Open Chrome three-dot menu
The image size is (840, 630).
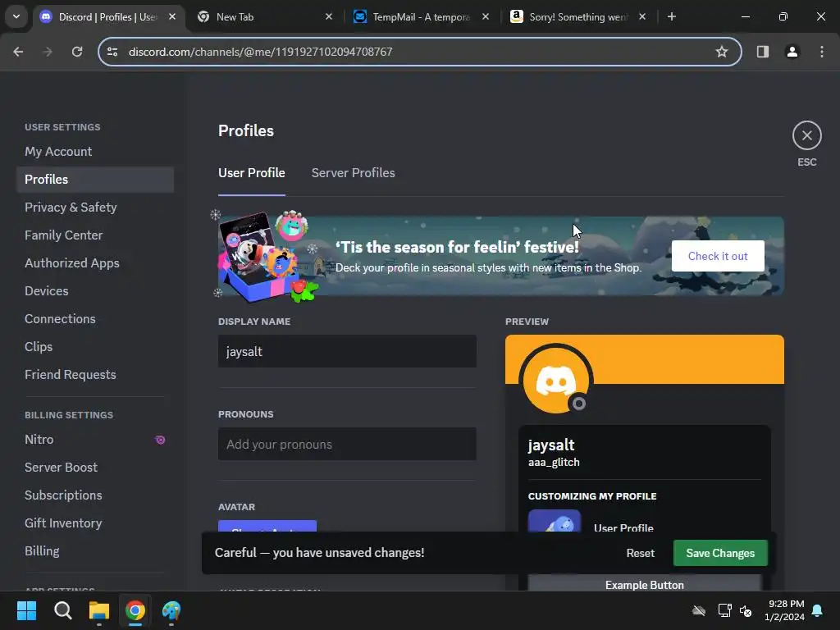[x=822, y=52]
